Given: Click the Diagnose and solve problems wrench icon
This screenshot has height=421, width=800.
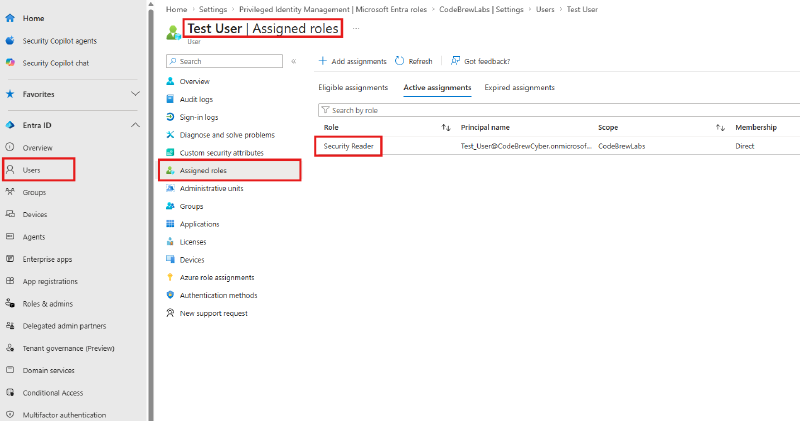Looking at the screenshot, I should pyautogui.click(x=170, y=135).
